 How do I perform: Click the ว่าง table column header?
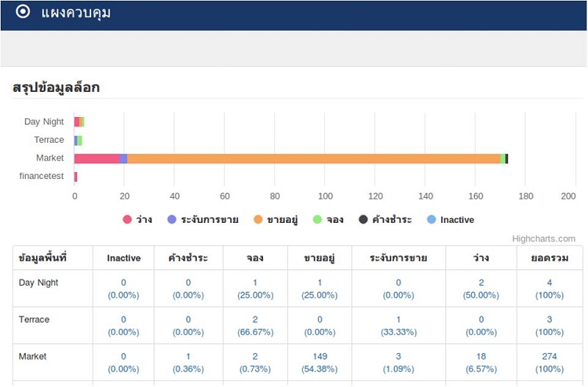(x=481, y=258)
